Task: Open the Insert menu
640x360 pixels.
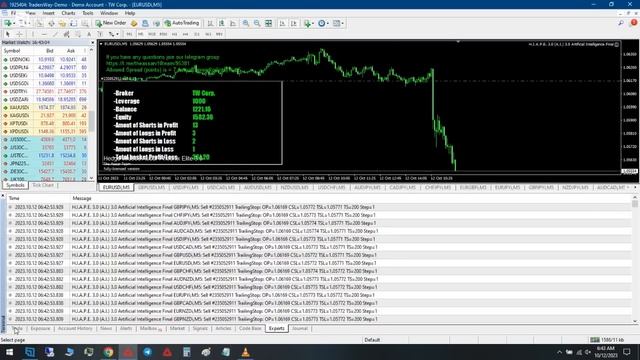Action: [48, 13]
